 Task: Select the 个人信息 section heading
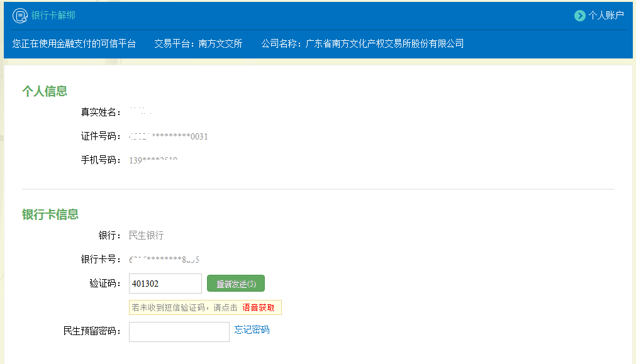pyautogui.click(x=45, y=91)
